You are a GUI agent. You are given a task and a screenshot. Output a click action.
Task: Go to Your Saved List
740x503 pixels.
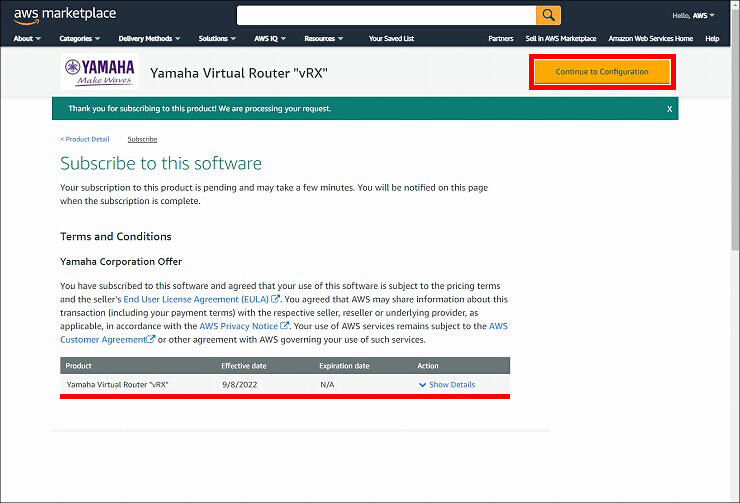click(391, 39)
